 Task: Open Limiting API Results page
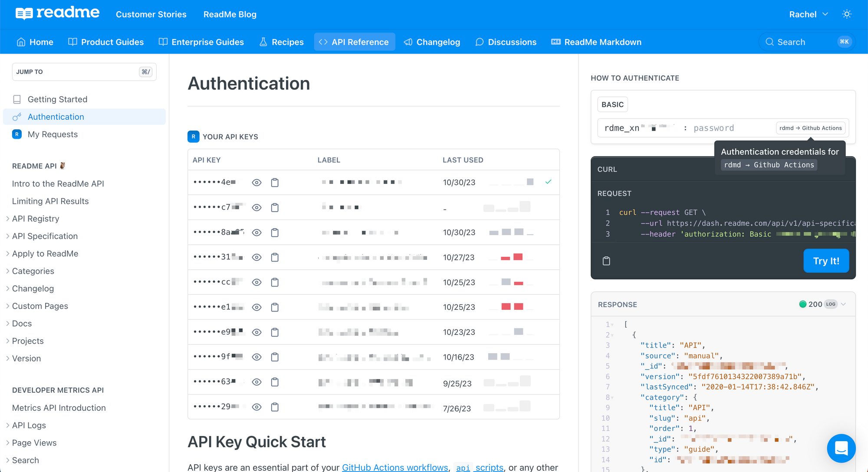point(50,201)
